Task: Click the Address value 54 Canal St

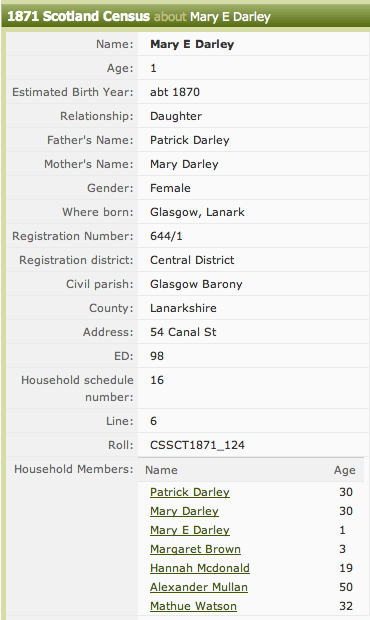Action: click(183, 332)
